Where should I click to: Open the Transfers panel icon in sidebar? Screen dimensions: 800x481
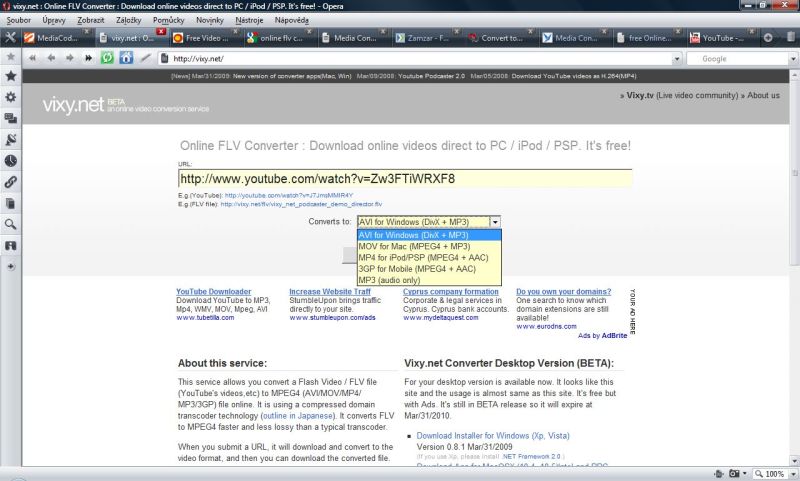click(x=10, y=245)
